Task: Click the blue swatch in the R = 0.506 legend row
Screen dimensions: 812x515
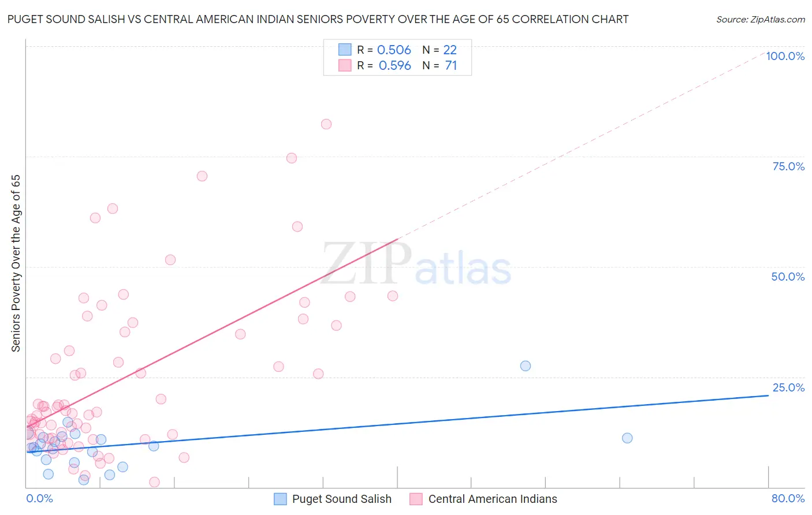Action: point(345,50)
